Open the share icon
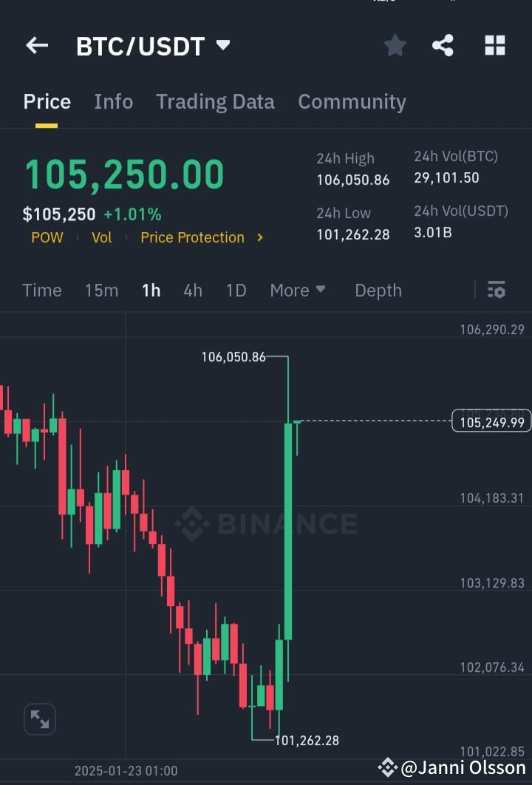Image resolution: width=532 pixels, height=785 pixels. coord(443,45)
